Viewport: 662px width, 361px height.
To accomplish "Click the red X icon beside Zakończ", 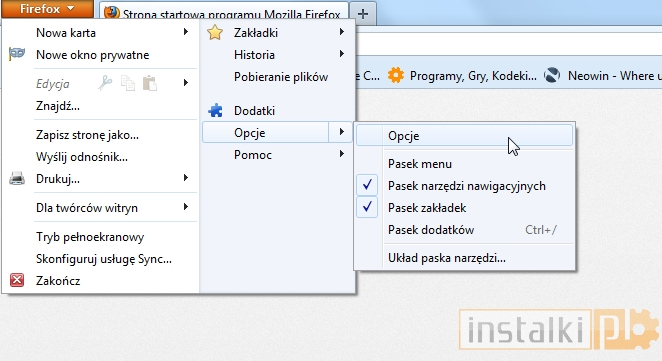I will tap(17, 280).
